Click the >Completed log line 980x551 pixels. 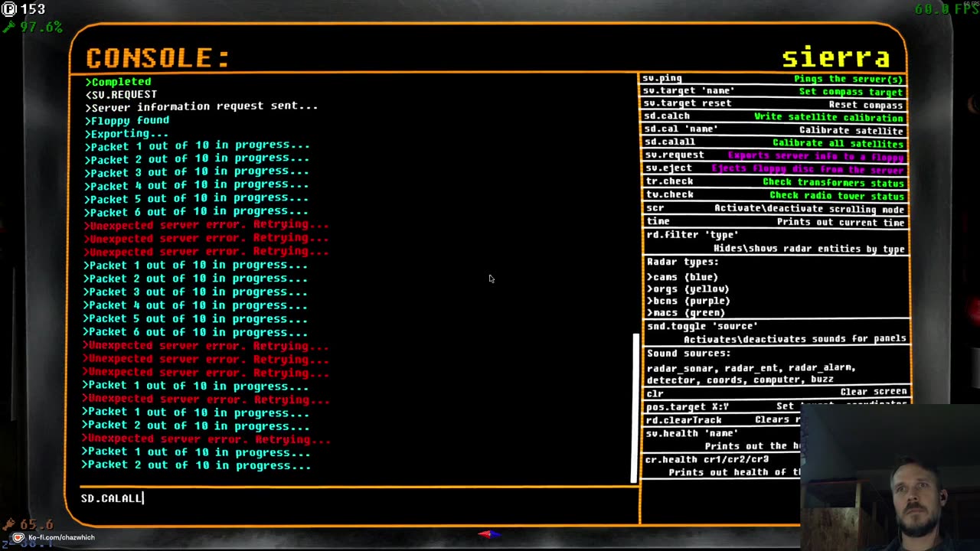tap(119, 81)
